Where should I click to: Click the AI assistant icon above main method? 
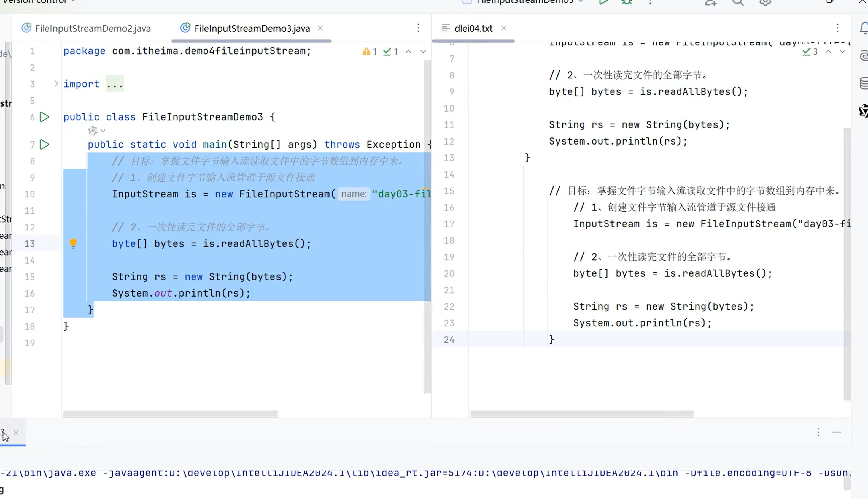93,131
